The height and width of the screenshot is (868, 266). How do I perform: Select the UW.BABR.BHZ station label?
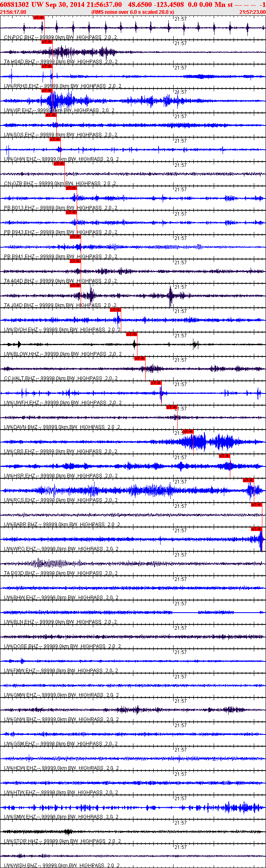(x=62, y=525)
